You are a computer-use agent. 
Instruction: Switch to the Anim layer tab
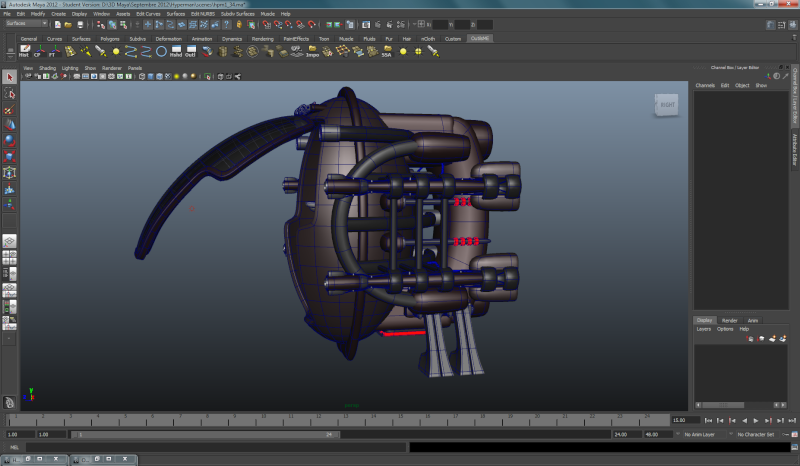click(x=753, y=321)
